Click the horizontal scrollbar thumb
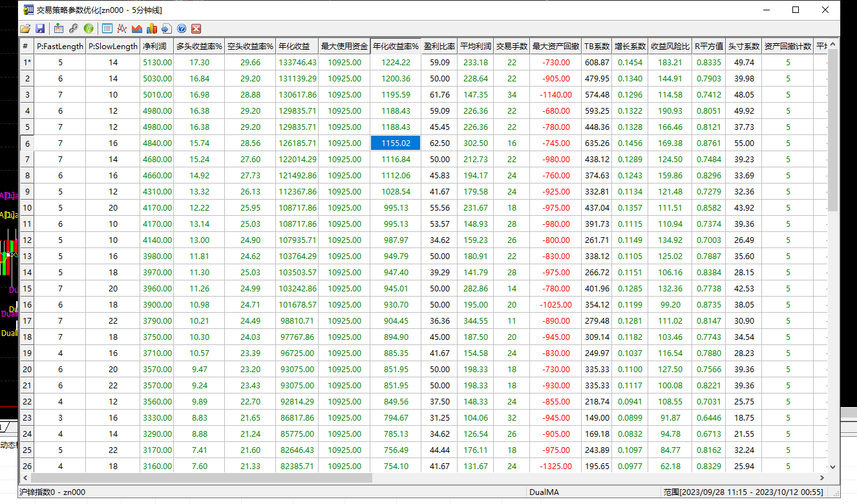Image resolution: width=857 pixels, height=504 pixels. (x=202, y=478)
